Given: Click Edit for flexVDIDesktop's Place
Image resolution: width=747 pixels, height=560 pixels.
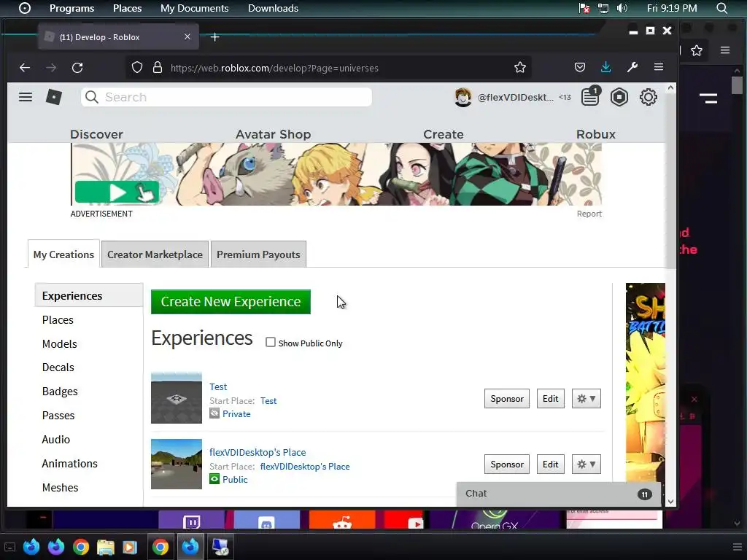Looking at the screenshot, I should 550,464.
